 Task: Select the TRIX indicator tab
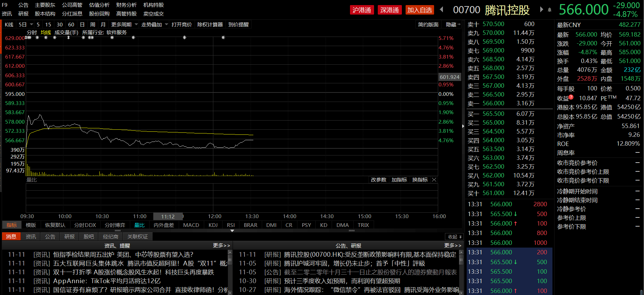363,225
